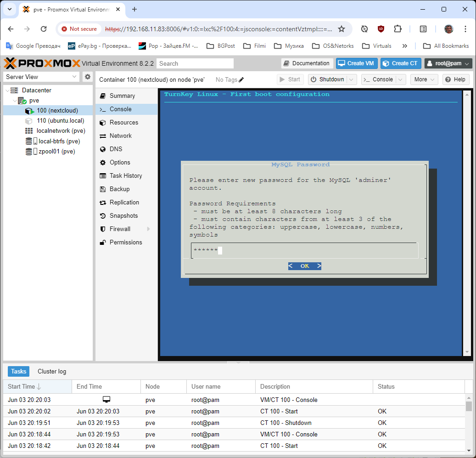The image size is (476, 458).
Task: Open the Console dropdown arrow
Action: (400, 79)
